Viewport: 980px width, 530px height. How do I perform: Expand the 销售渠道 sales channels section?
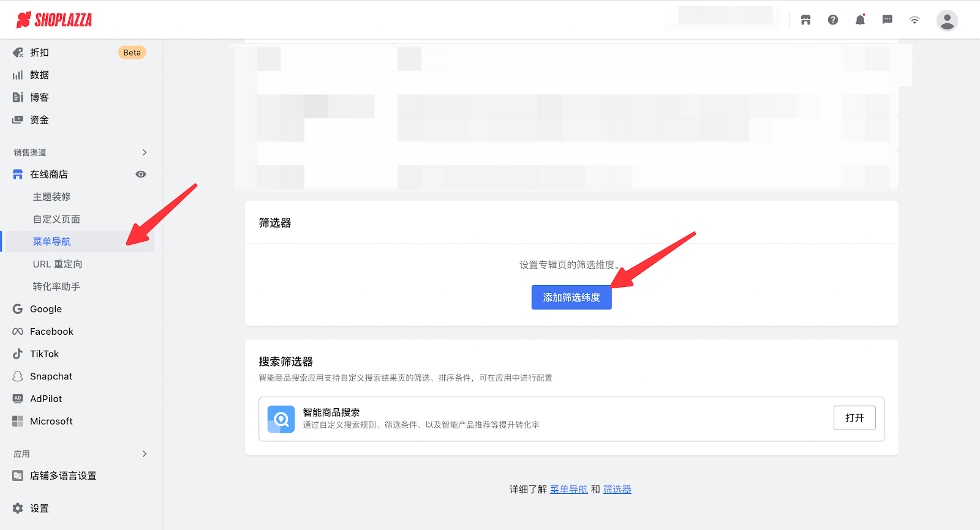point(145,152)
